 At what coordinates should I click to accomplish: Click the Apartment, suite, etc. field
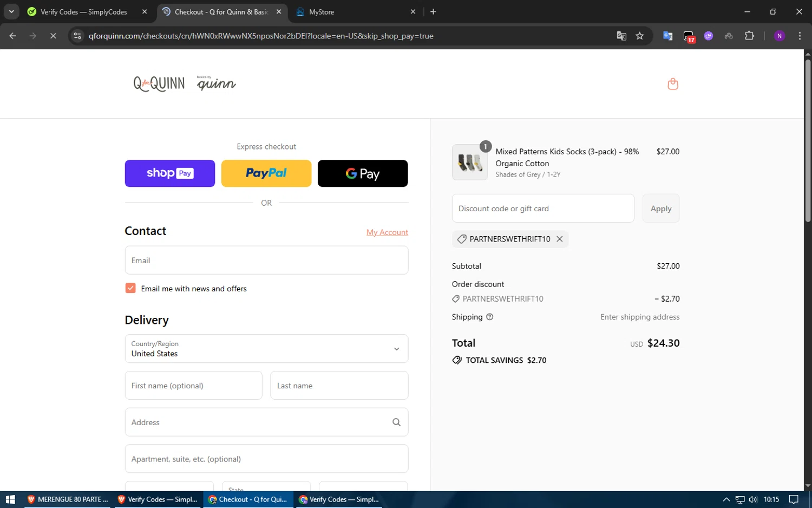(266, 459)
